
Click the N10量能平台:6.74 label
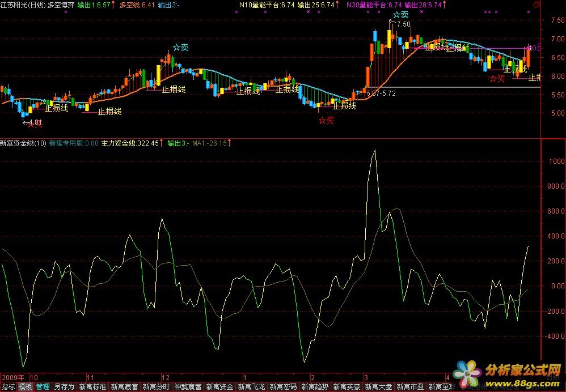[x=267, y=5]
